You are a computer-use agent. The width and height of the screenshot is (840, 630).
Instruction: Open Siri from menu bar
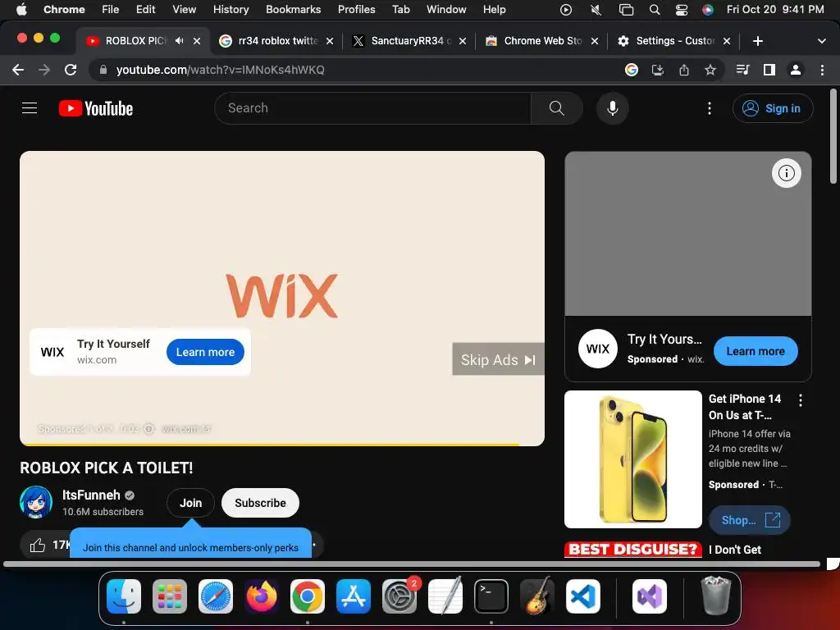coord(708,10)
